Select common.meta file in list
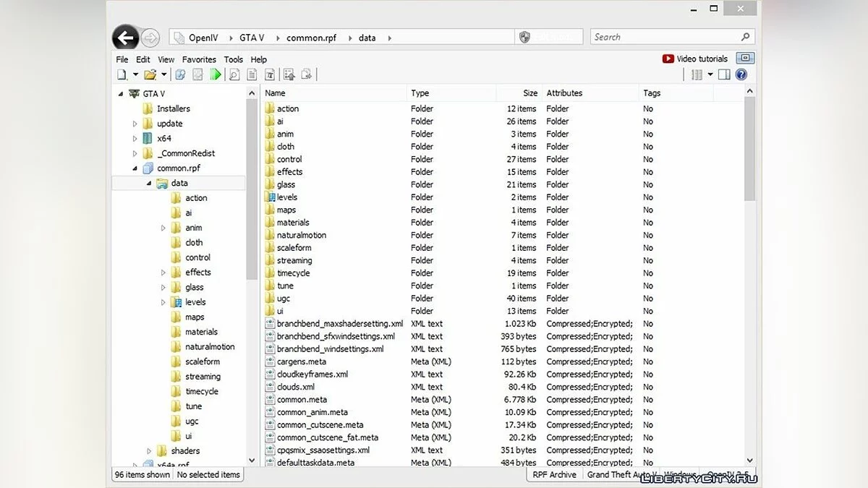 tap(302, 400)
